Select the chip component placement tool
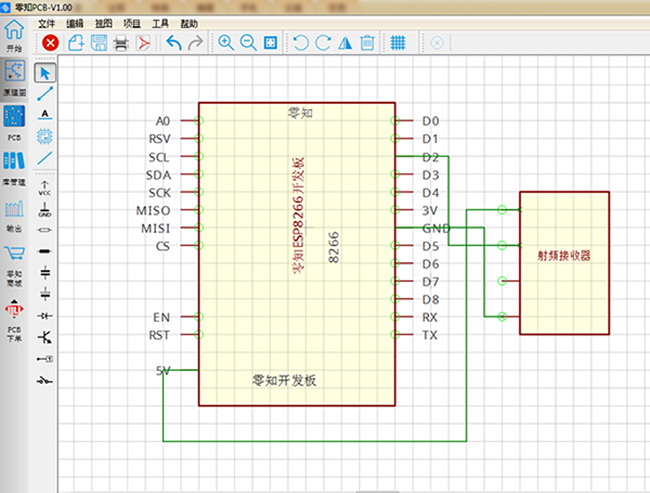Image resolution: width=650 pixels, height=493 pixels. coord(45,136)
